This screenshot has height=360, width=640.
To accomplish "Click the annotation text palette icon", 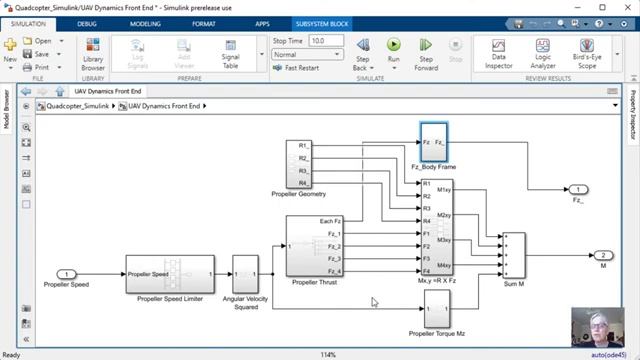I will pos(26,173).
